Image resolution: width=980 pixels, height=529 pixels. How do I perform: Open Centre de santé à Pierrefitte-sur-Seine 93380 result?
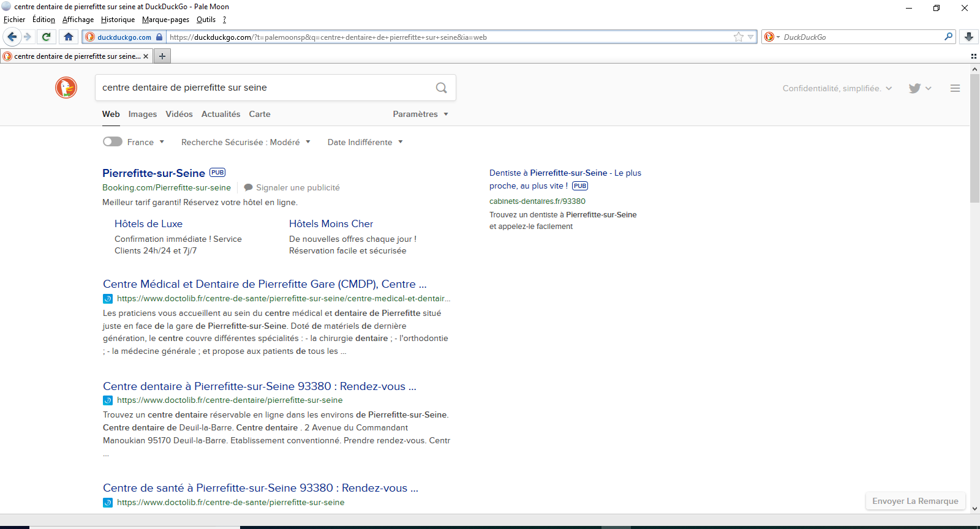[x=260, y=488]
